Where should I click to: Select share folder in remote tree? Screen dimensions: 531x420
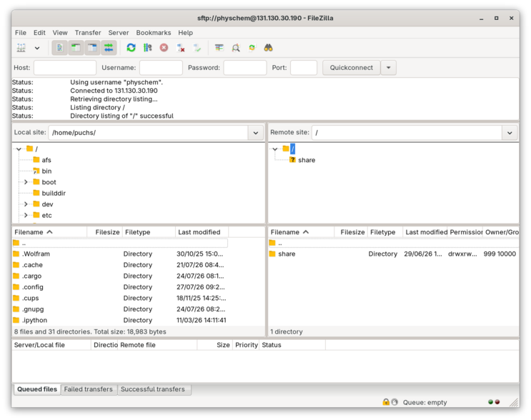click(x=307, y=160)
